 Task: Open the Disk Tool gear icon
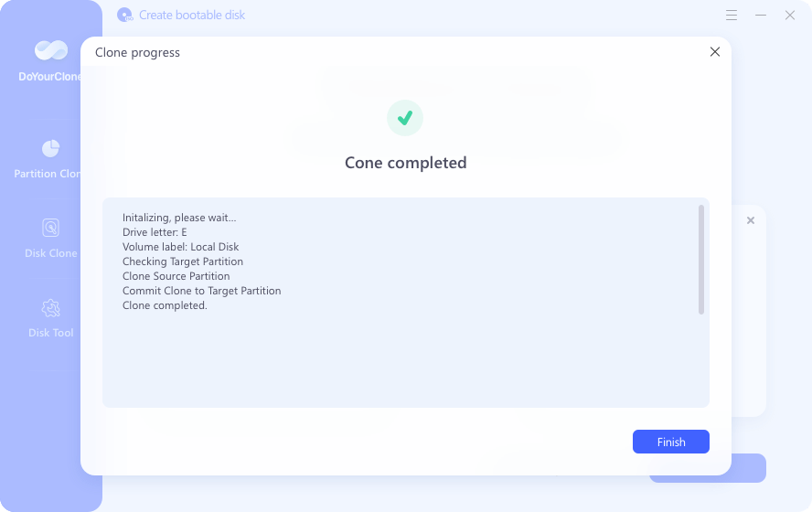coord(51,308)
